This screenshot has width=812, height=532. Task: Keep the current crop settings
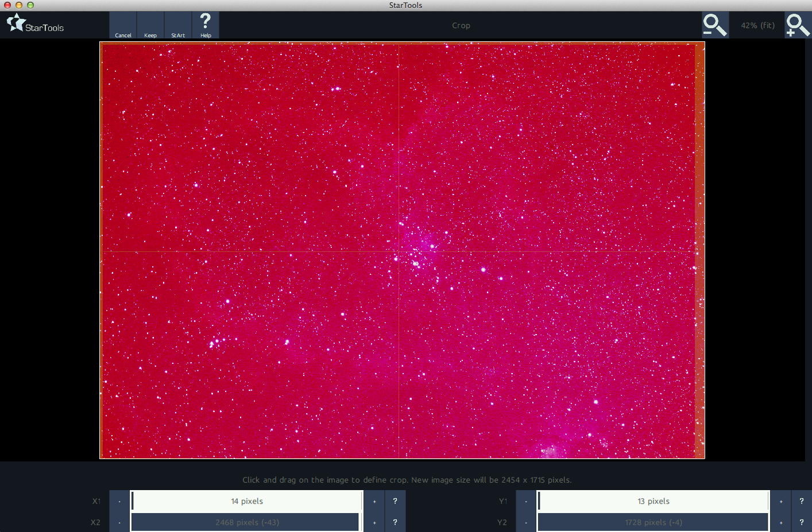(150, 24)
